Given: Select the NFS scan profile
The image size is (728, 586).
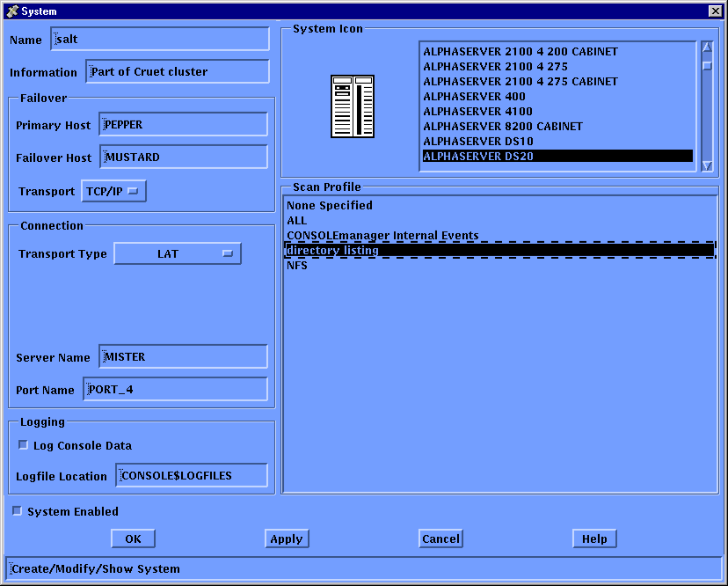Looking at the screenshot, I should pyautogui.click(x=500, y=266).
